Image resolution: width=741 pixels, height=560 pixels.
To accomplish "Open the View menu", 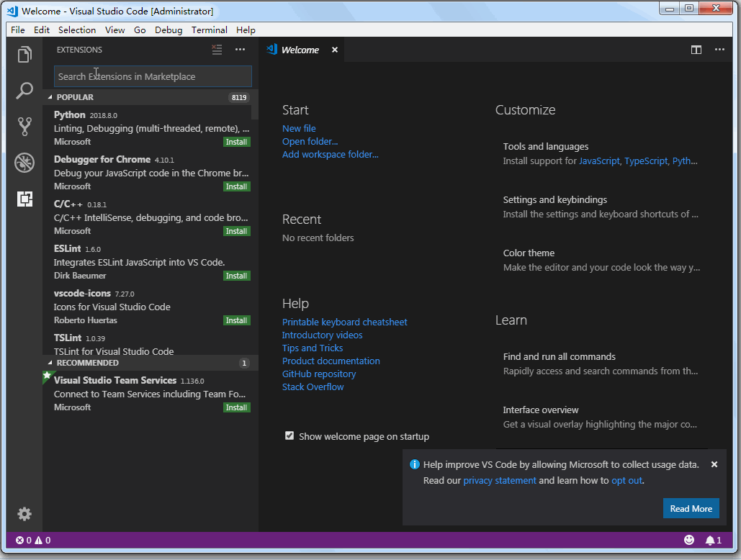I will (114, 30).
